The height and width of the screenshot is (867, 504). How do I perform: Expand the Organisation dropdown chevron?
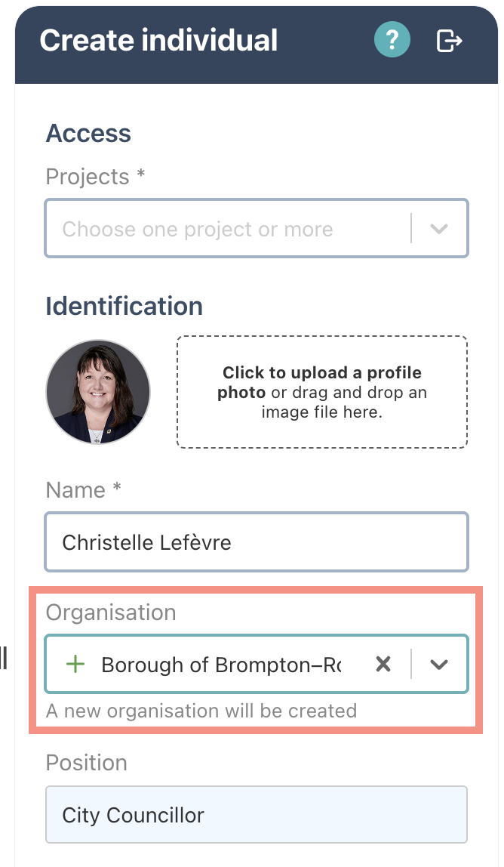point(439,664)
